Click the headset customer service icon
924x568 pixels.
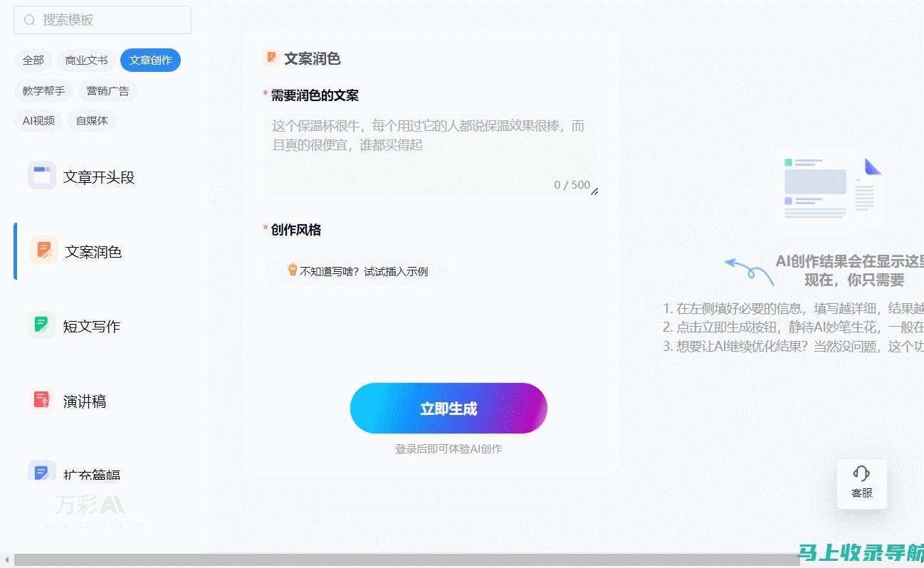(x=862, y=473)
